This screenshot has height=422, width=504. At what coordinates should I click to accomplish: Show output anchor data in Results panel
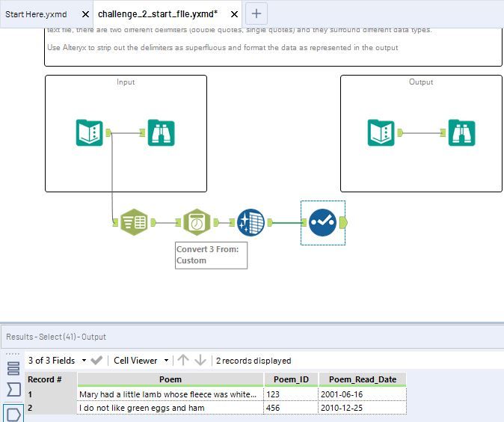tap(13, 414)
